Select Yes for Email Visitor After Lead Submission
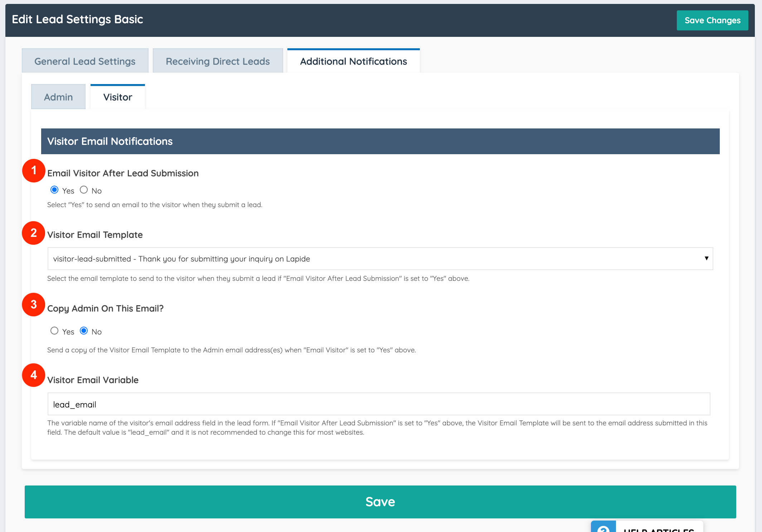 coord(54,190)
